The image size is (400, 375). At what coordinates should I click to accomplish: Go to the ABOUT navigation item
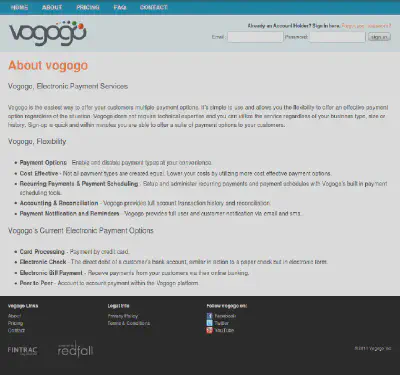(52, 7)
